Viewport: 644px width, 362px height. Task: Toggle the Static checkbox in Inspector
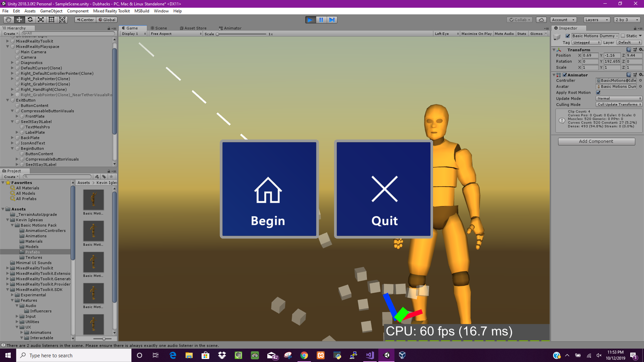click(x=623, y=36)
